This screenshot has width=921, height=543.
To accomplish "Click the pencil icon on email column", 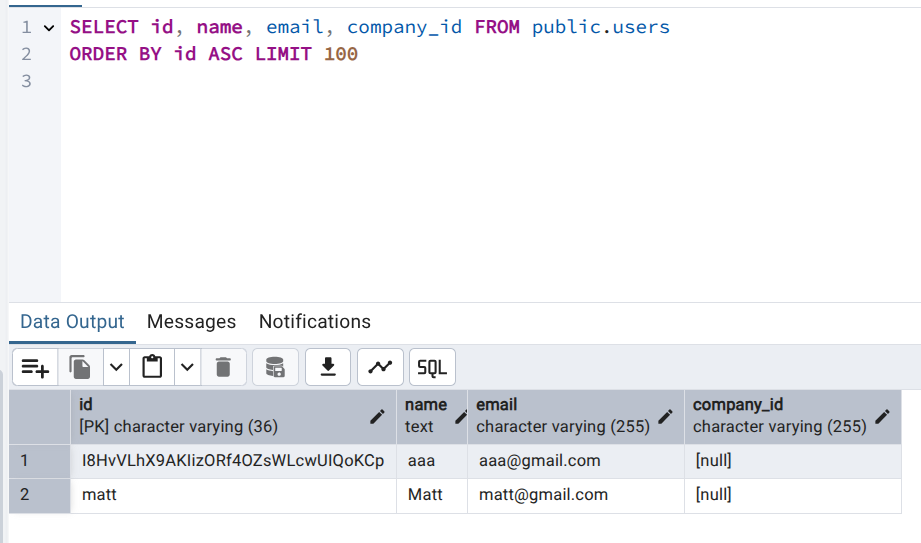I will tap(665, 416).
